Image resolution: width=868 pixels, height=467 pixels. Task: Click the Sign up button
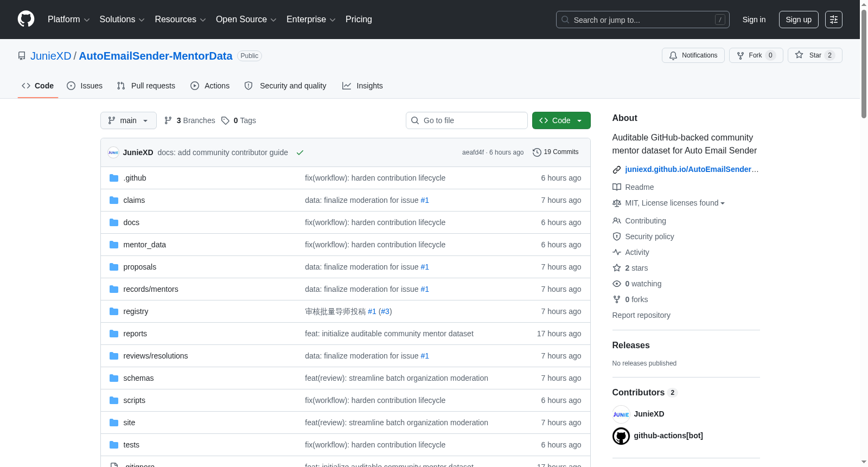(799, 20)
